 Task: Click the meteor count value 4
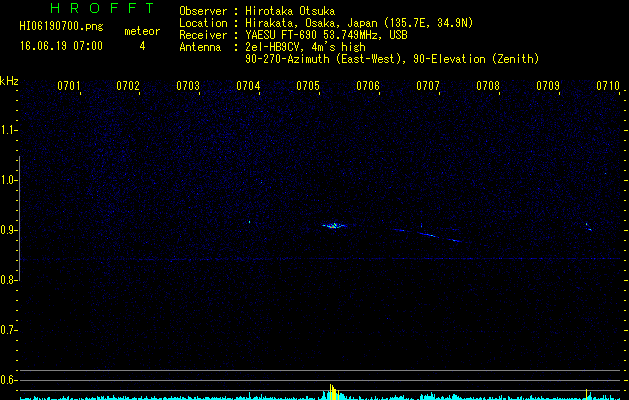(142, 46)
